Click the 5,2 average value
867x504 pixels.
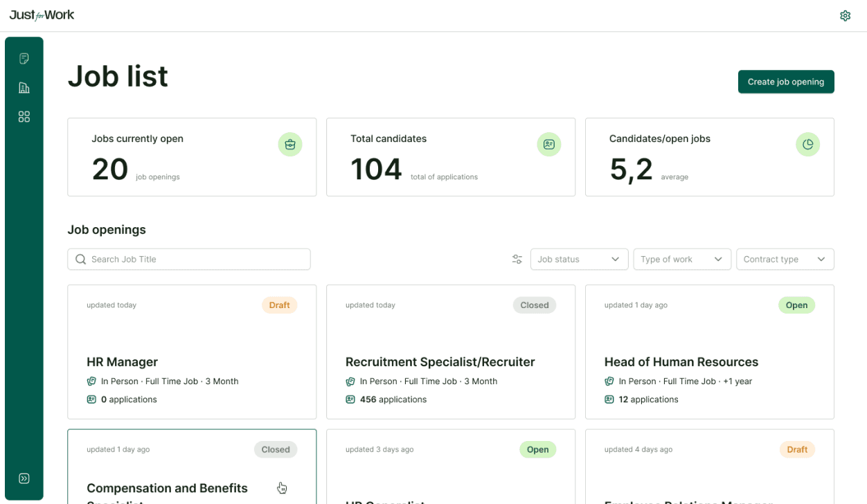(x=631, y=170)
